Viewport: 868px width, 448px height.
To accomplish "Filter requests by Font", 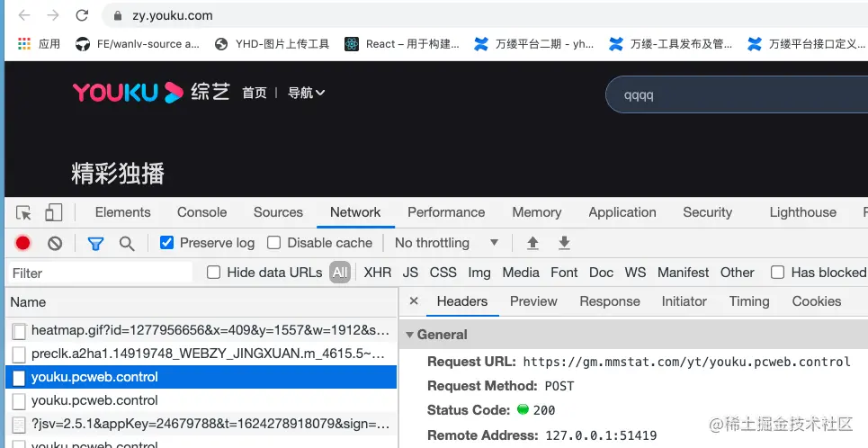I will 564,273.
